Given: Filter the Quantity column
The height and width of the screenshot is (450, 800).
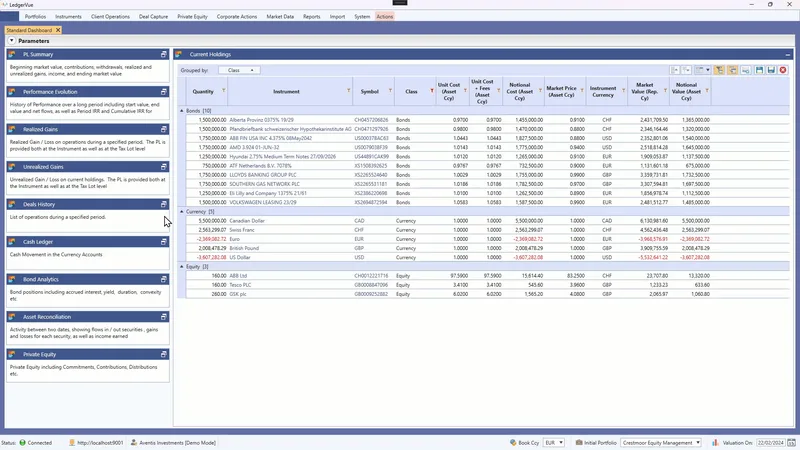Looking at the screenshot, I should [x=223, y=90].
